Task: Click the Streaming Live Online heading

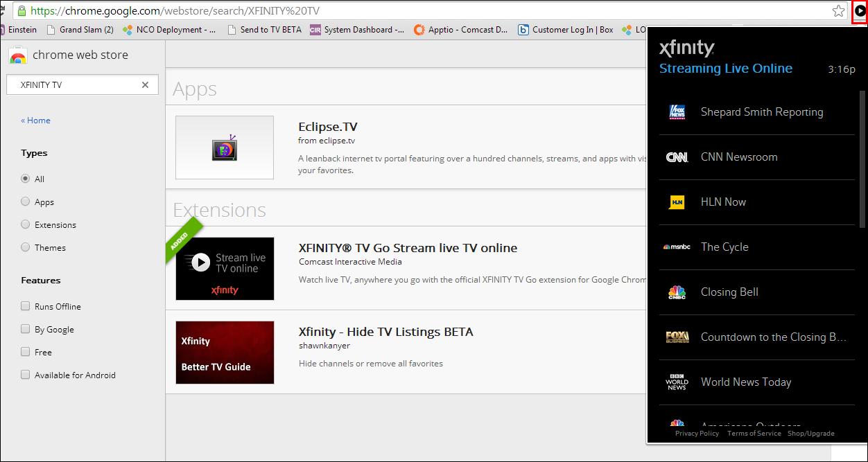Action: (x=726, y=69)
